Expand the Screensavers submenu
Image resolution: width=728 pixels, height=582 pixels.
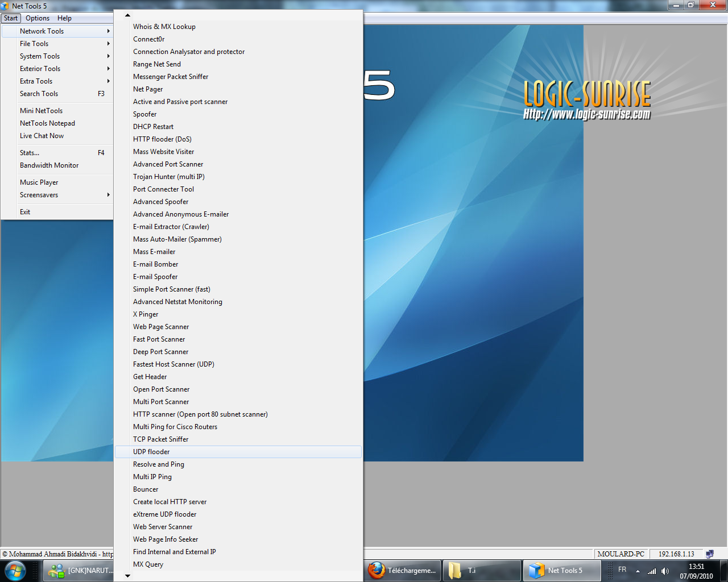pos(57,195)
